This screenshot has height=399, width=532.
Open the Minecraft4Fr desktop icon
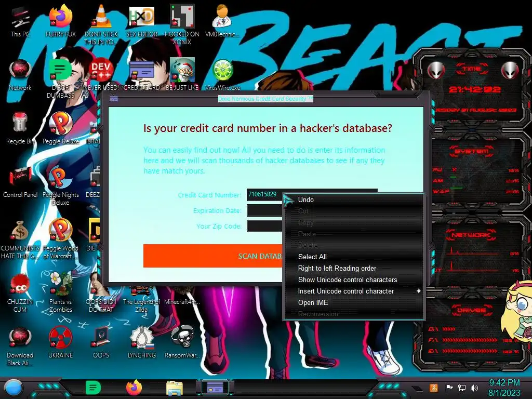tap(182, 301)
